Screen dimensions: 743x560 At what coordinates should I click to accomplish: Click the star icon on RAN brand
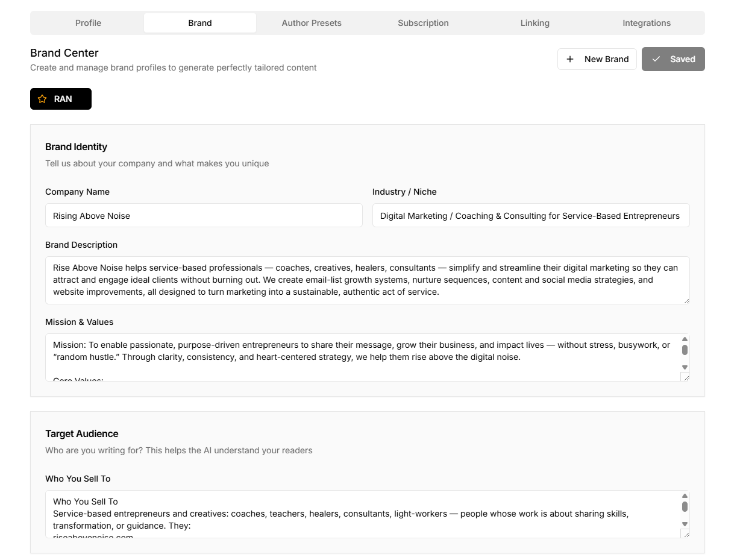42,99
